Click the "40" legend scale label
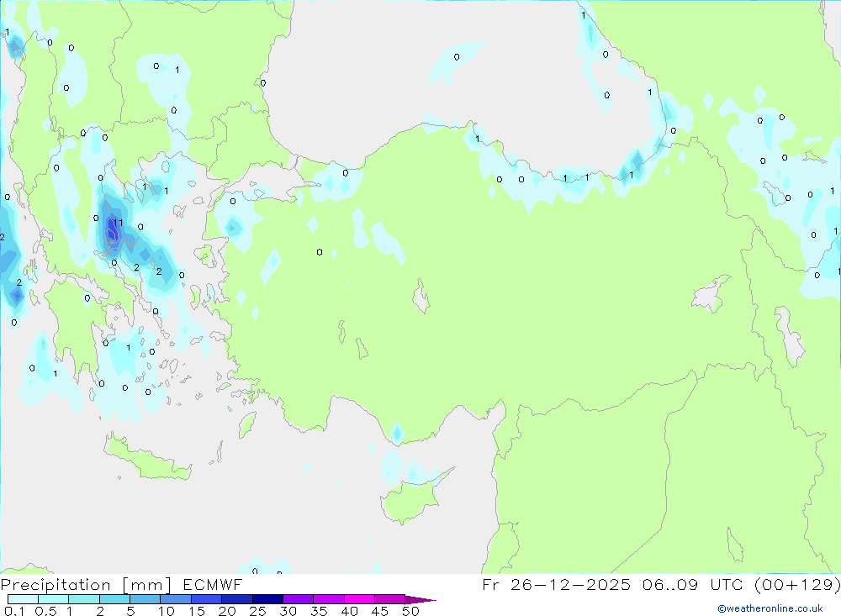The width and height of the screenshot is (841, 616). click(349, 611)
